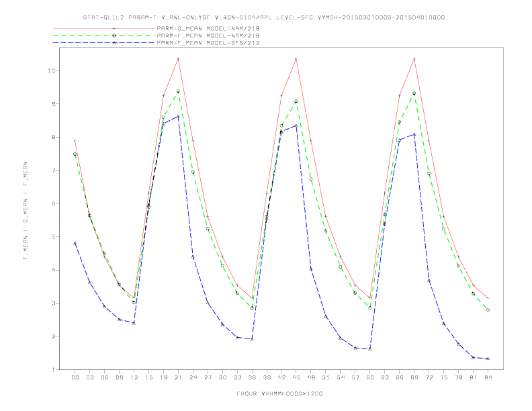Click x-axis tick label 48
The image size is (532, 411).
[311, 377]
